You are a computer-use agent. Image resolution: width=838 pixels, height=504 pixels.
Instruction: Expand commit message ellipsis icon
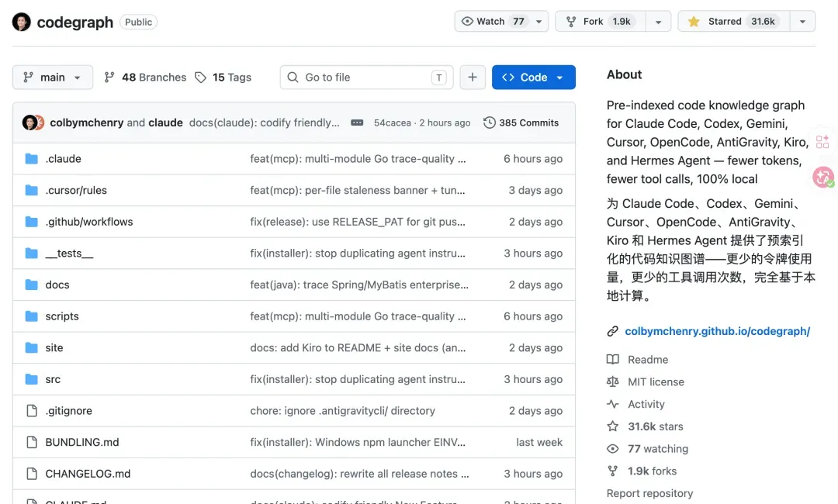coord(357,123)
